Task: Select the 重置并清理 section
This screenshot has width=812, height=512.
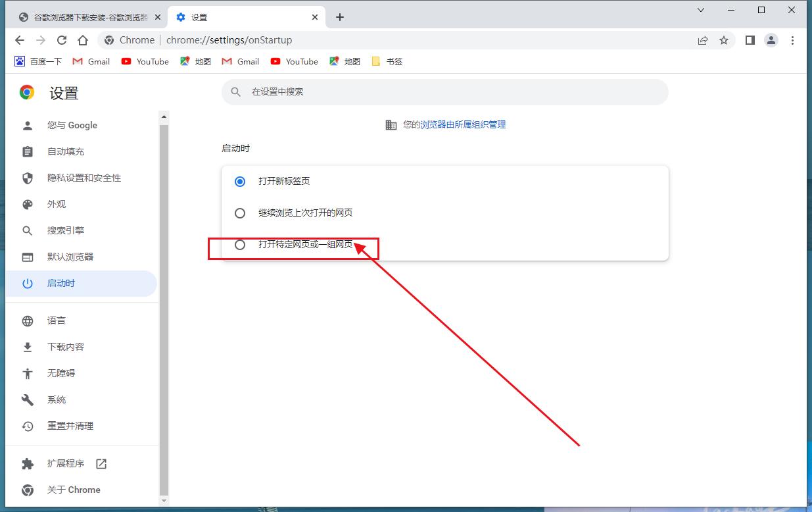Action: [70, 426]
